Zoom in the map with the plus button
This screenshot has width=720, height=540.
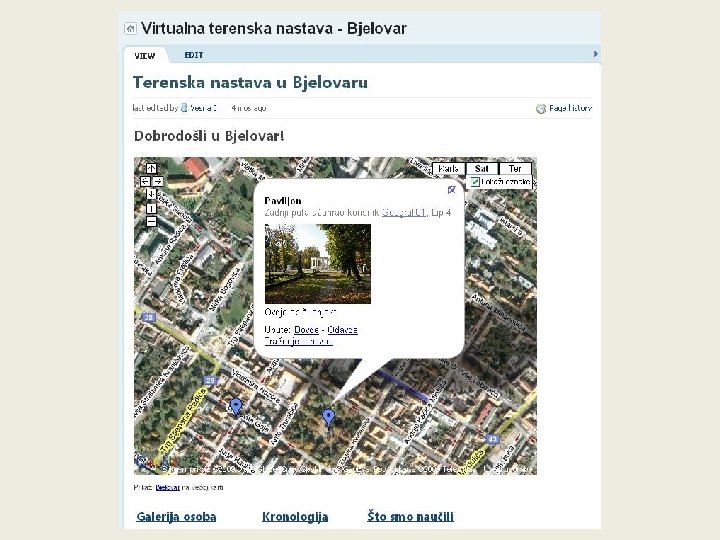[x=151, y=208]
